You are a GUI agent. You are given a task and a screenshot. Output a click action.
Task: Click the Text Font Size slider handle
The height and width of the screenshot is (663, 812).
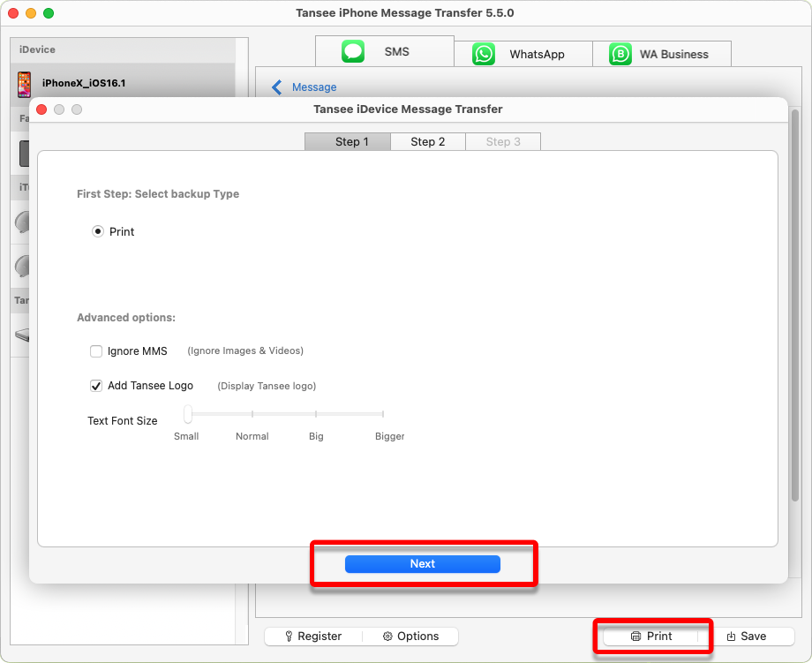pyautogui.click(x=188, y=414)
